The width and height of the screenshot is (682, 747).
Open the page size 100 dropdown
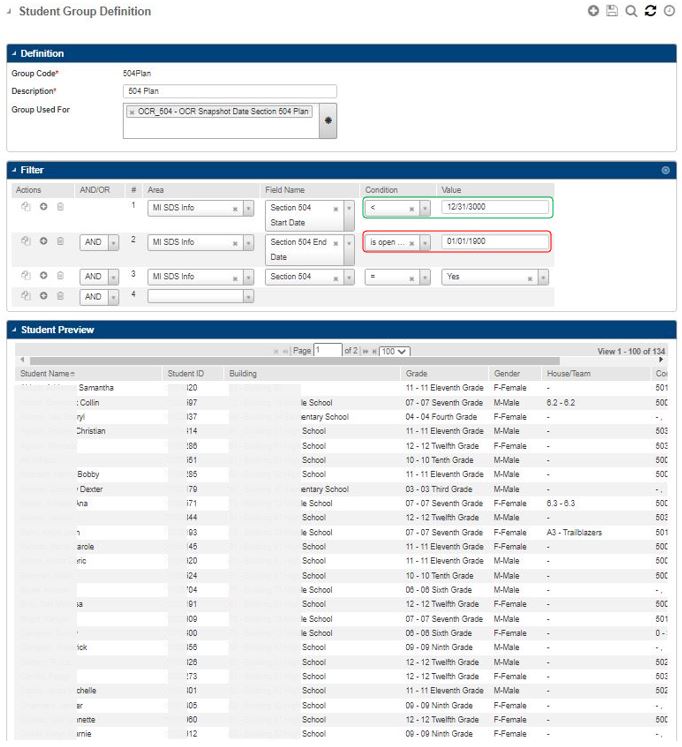[395, 352]
